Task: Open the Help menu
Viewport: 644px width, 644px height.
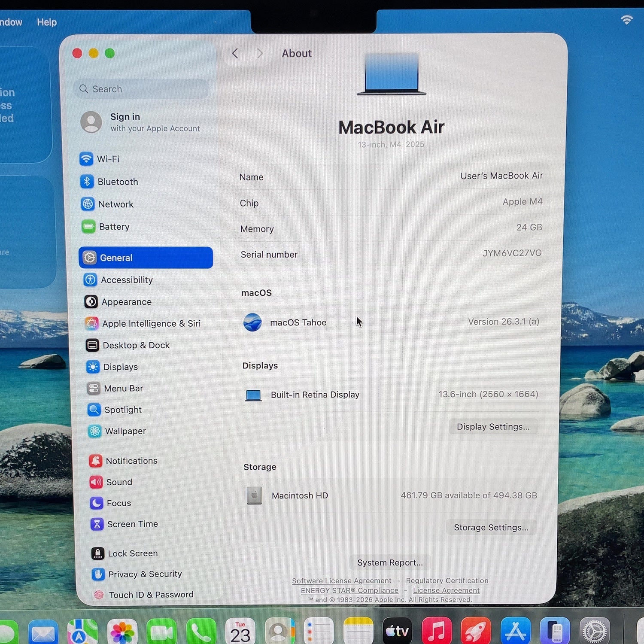Action: tap(47, 22)
